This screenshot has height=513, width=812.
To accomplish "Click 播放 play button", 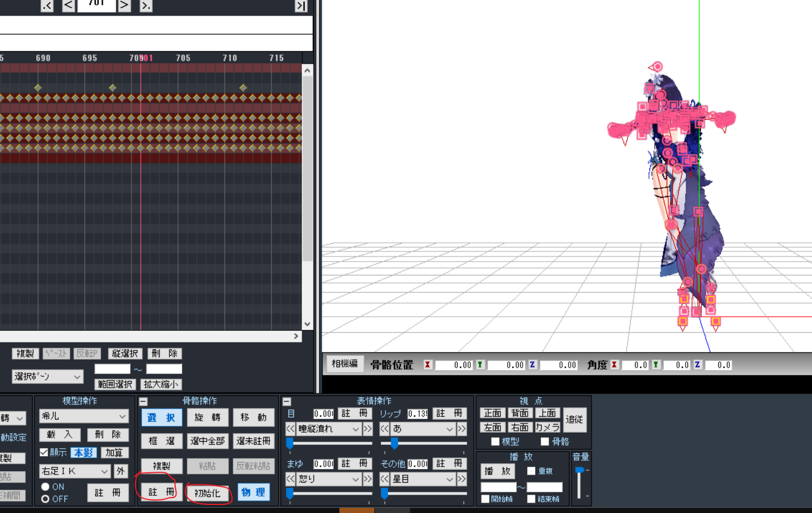I will click(x=498, y=471).
